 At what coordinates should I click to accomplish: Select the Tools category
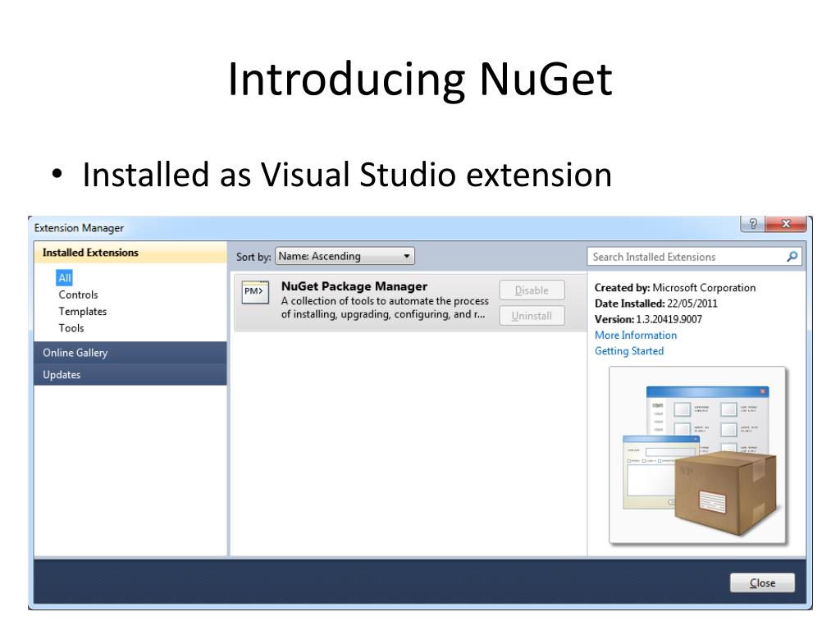tap(71, 328)
